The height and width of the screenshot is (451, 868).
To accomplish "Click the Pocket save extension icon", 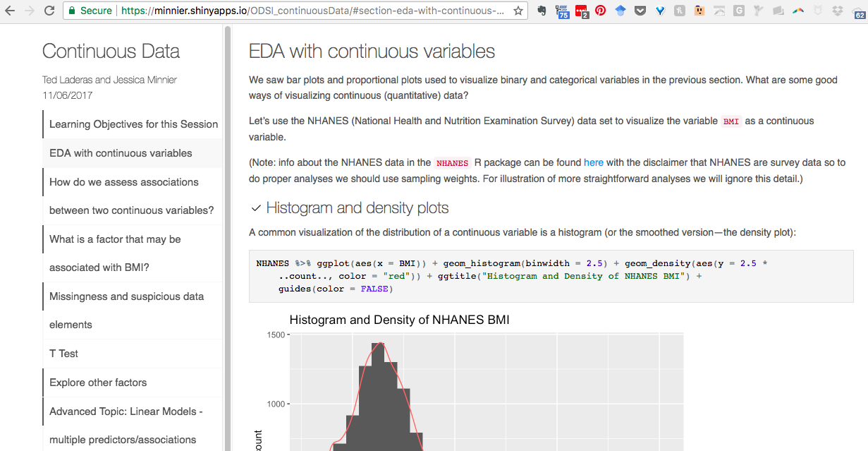I will tap(640, 11).
